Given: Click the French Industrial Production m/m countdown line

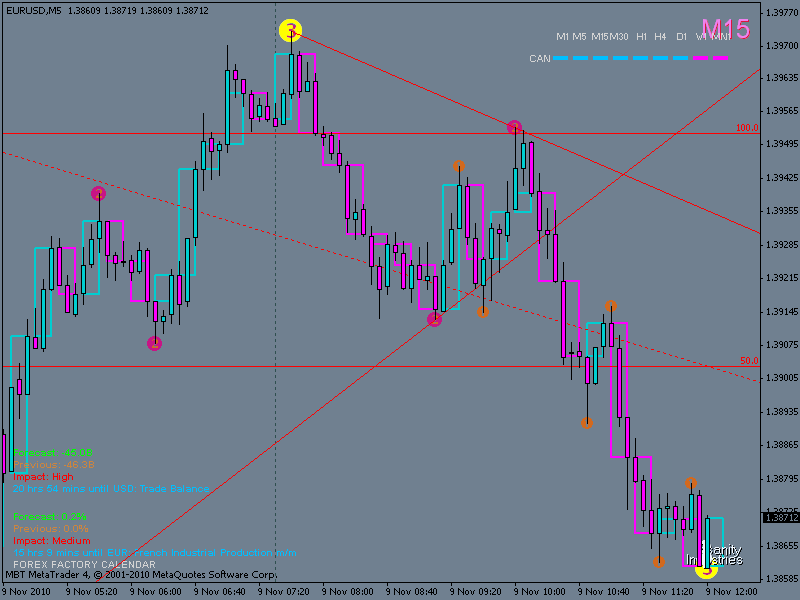Looking at the screenshot, I should pos(155,553).
